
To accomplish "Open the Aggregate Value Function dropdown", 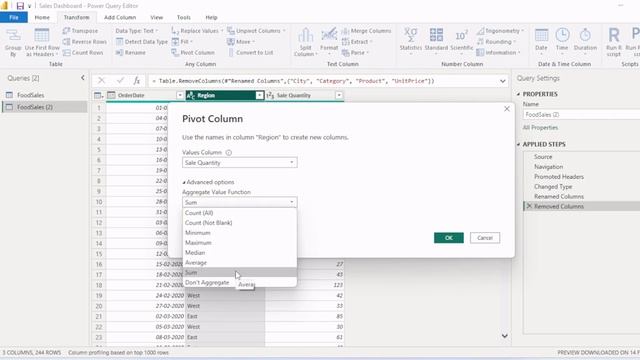I will [240, 202].
